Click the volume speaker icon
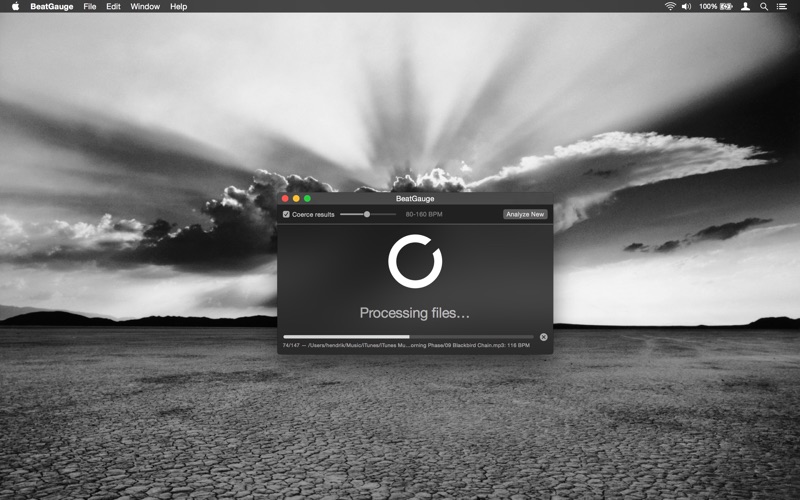This screenshot has height=500, width=800. (686, 6)
